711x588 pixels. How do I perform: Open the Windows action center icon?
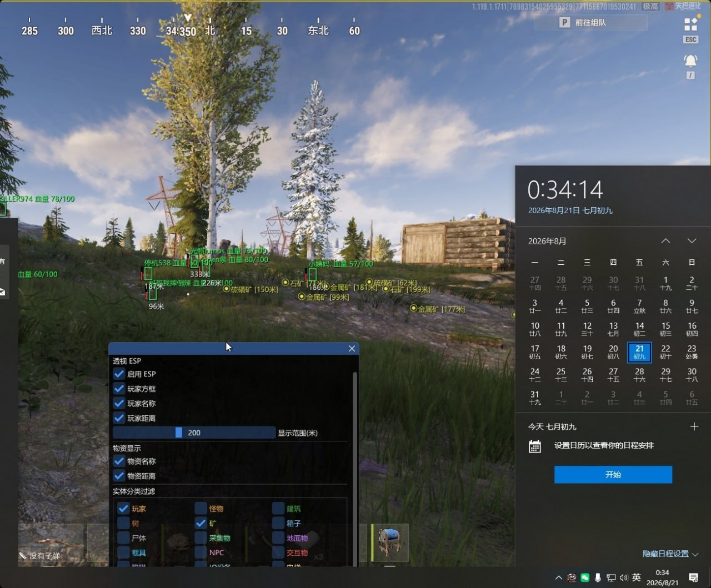(x=693, y=577)
